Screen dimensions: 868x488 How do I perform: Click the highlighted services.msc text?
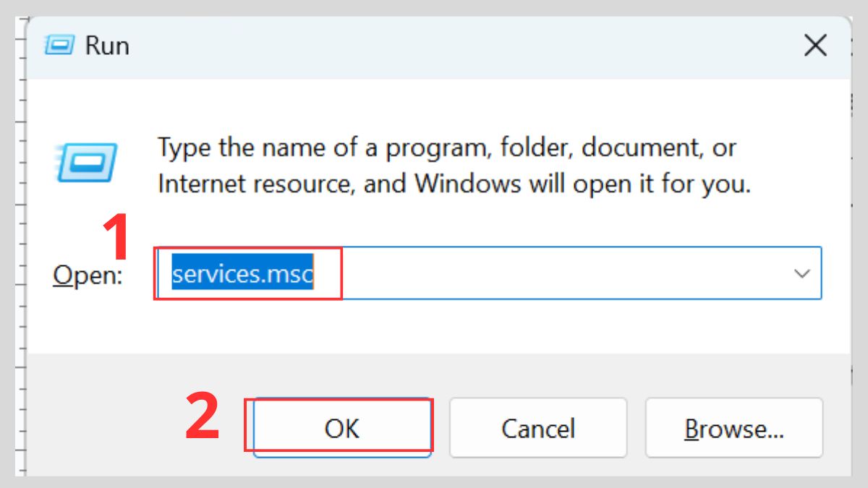coord(242,274)
